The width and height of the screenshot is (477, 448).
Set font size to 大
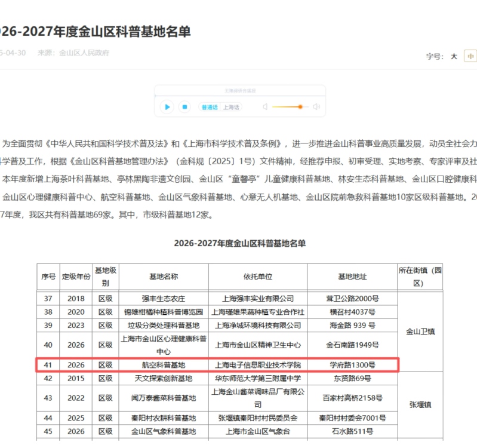(x=454, y=56)
